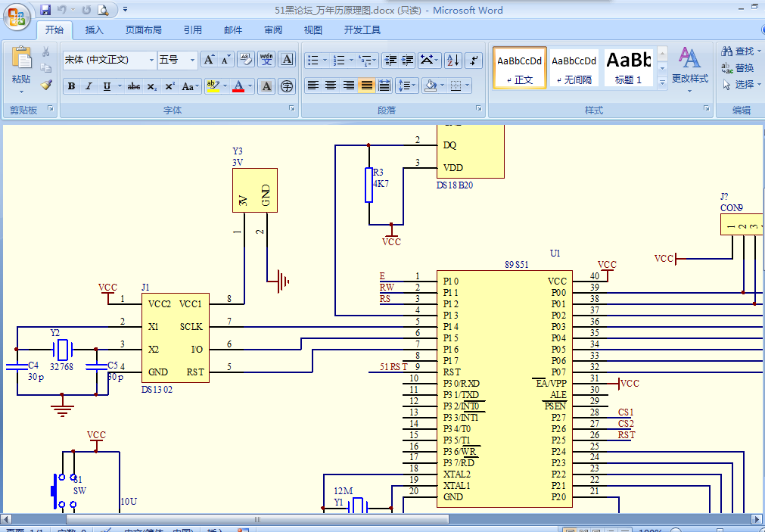Apply the 标题 1 (Heading 1) style
Image resolution: width=765 pixels, height=532 pixels.
point(628,68)
